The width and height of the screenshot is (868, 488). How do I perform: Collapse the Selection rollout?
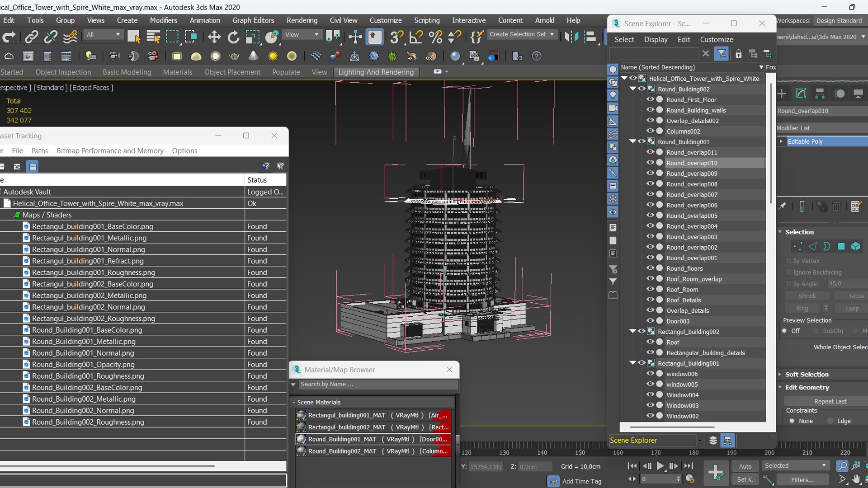click(x=799, y=232)
